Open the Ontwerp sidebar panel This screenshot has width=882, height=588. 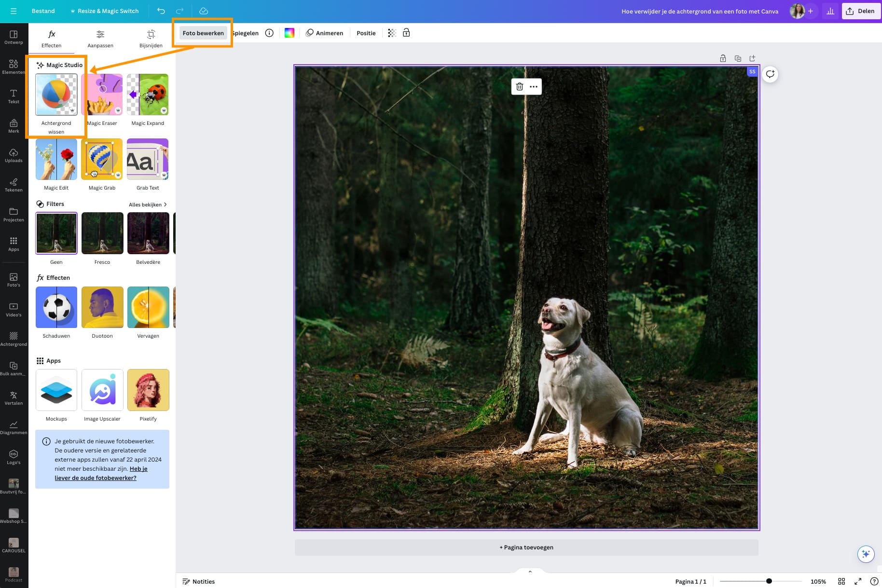(14, 37)
